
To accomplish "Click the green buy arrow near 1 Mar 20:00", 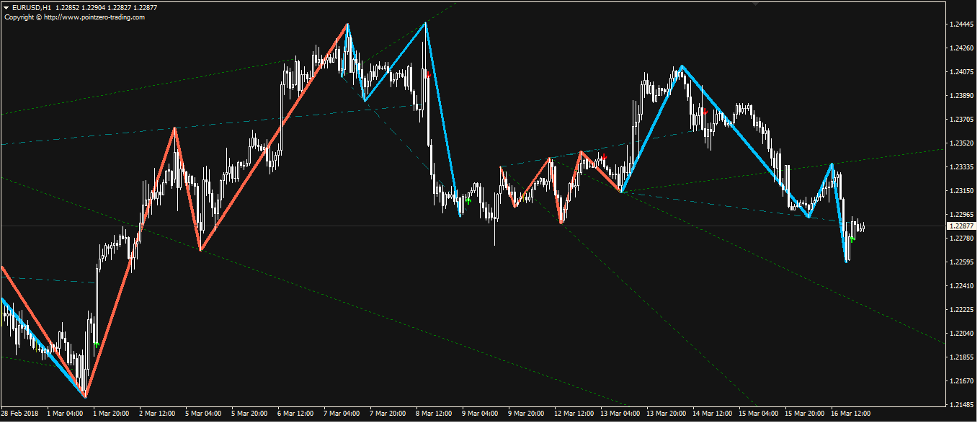I will [x=97, y=345].
